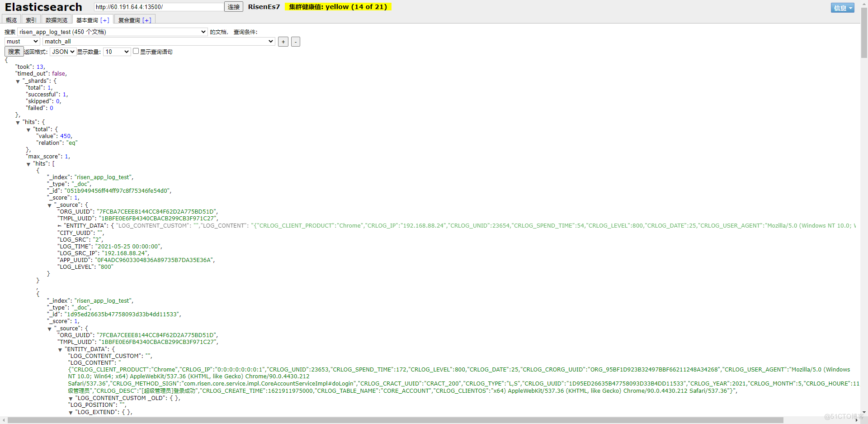Open the 显示数量 count dropdown

point(117,52)
